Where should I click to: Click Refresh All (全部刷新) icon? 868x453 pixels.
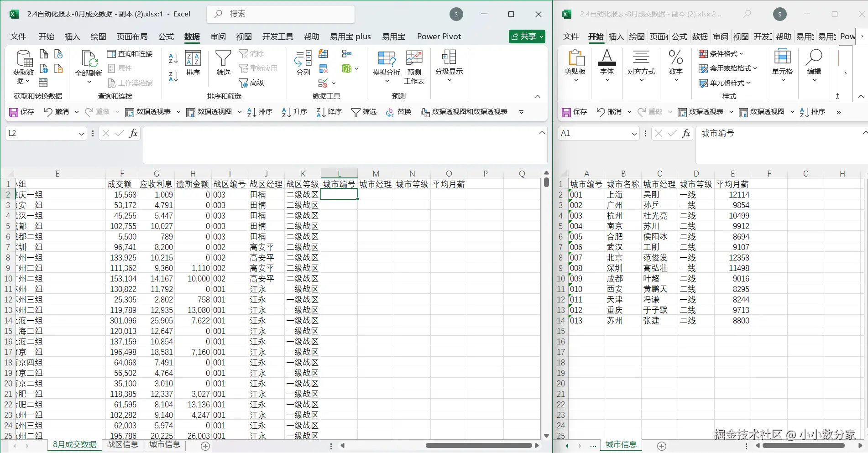[89, 67]
